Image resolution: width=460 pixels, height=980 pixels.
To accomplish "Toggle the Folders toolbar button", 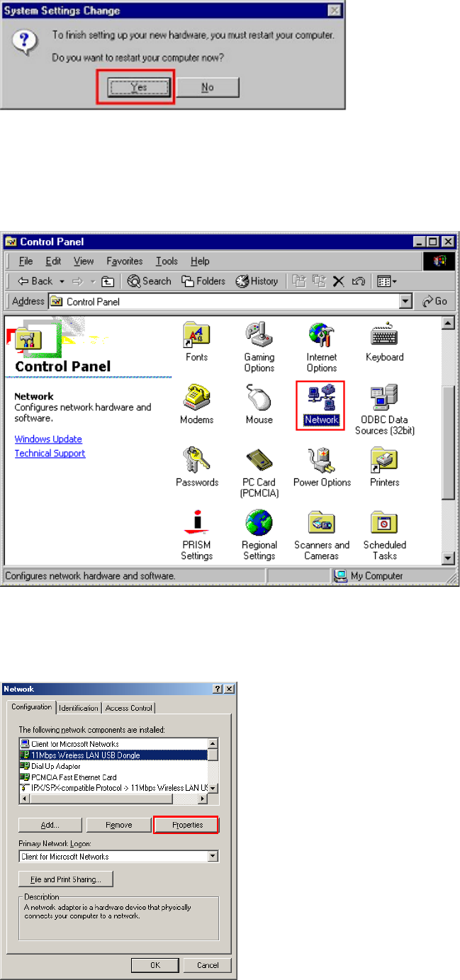I will point(203,281).
